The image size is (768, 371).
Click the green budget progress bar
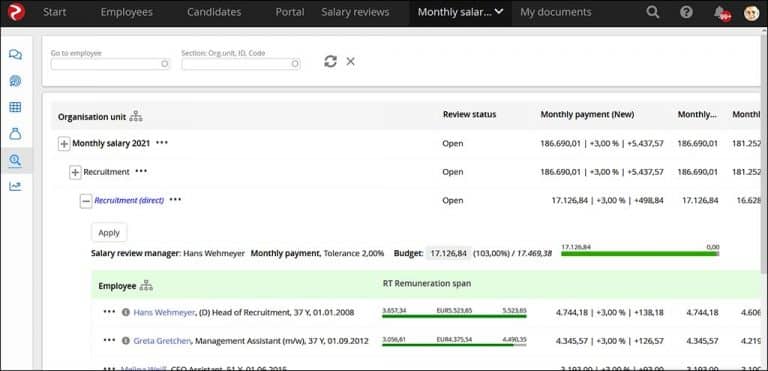640,253
